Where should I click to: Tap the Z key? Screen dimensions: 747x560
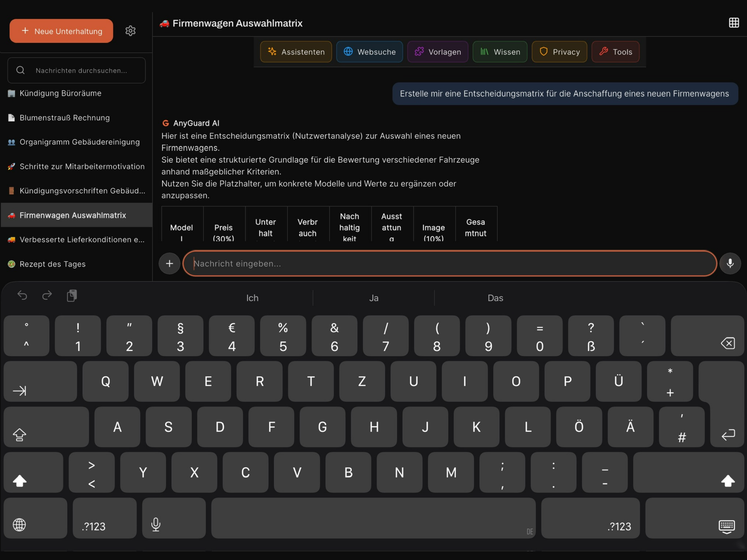pos(362,381)
